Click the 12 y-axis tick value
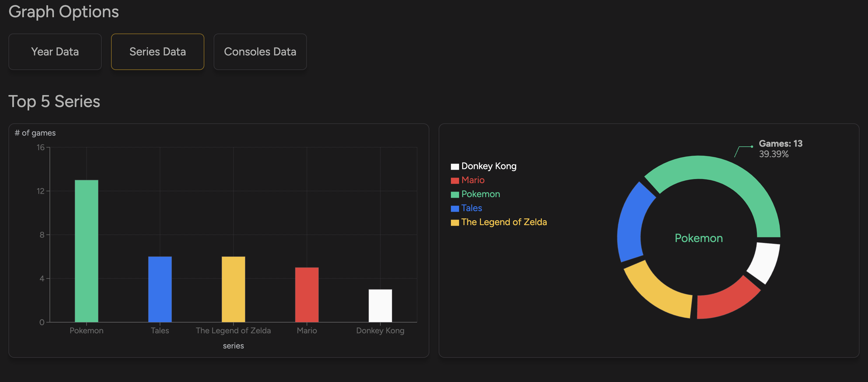This screenshot has width=868, height=382. [x=41, y=191]
